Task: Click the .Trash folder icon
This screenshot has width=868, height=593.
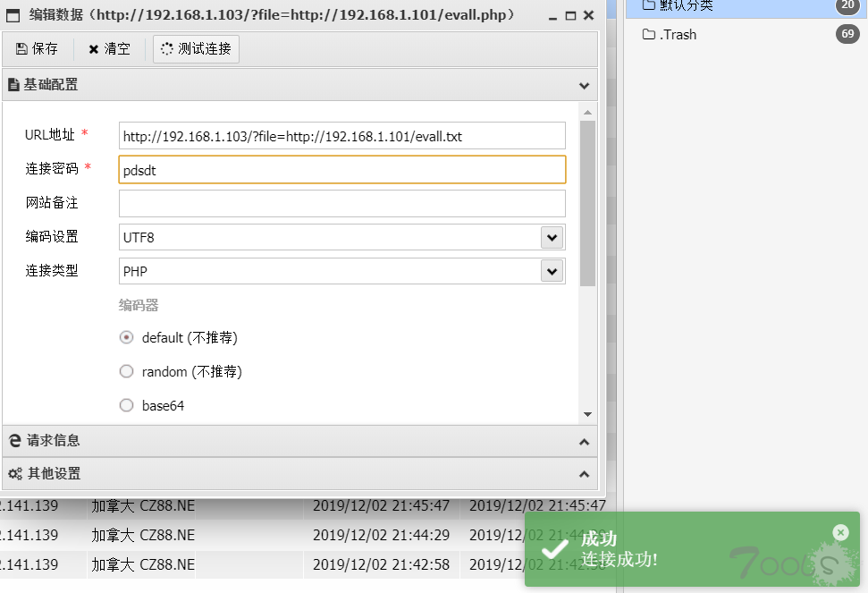Action: click(x=649, y=34)
